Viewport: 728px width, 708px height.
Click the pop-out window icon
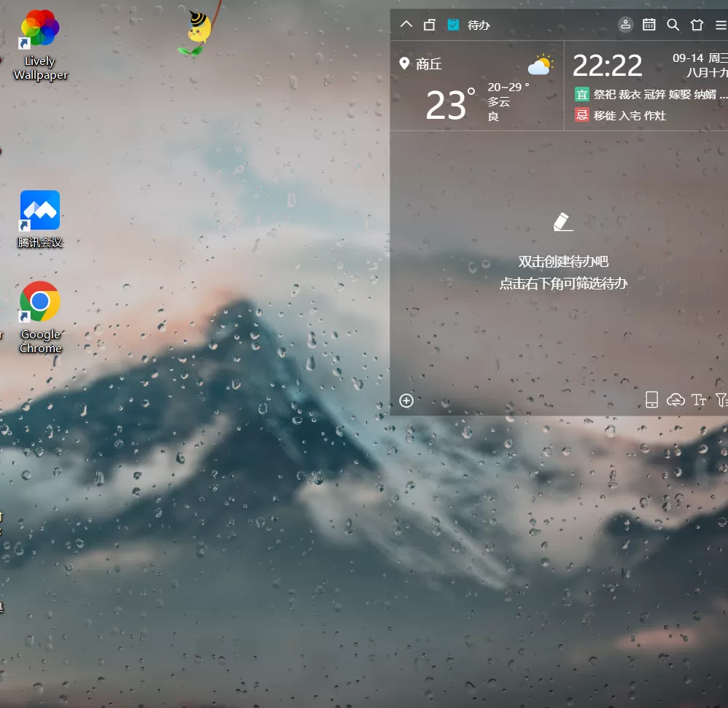tap(430, 25)
